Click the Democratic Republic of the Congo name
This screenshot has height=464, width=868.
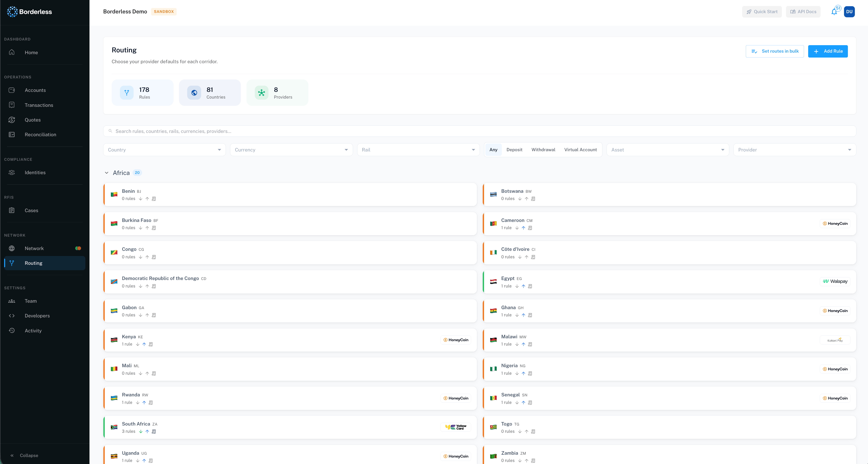coord(160,278)
